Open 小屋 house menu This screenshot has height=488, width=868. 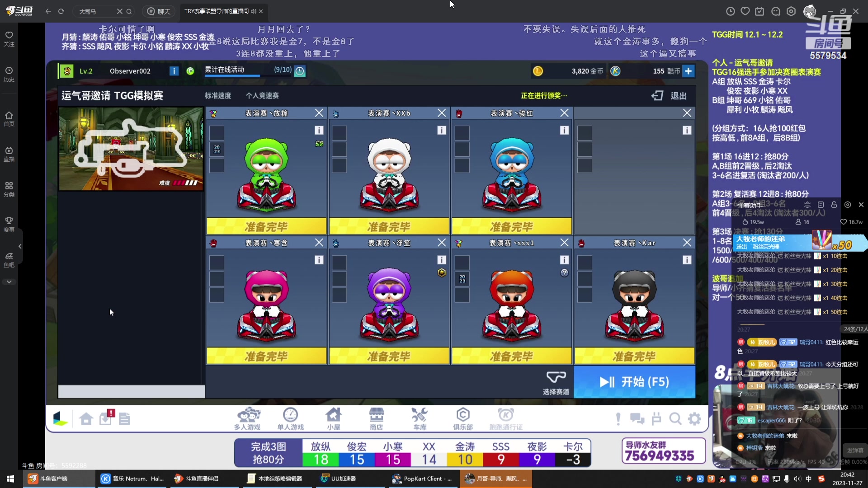[334, 418]
